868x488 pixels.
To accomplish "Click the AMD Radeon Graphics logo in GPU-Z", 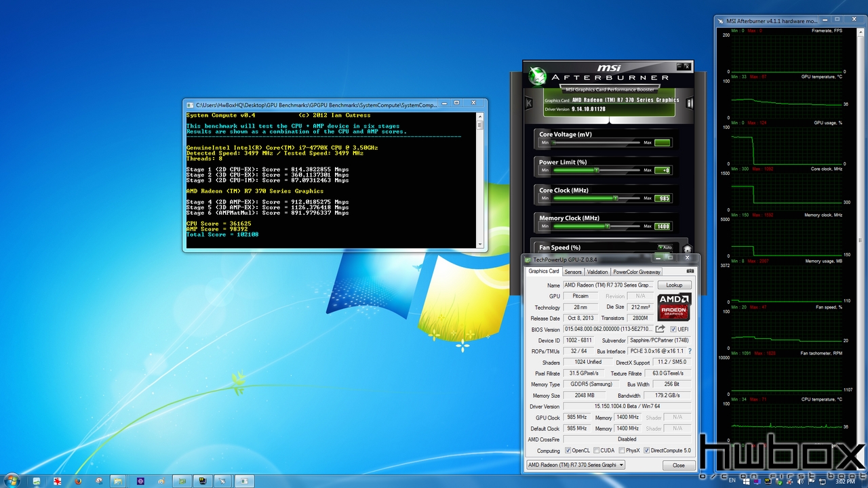I will pos(673,307).
